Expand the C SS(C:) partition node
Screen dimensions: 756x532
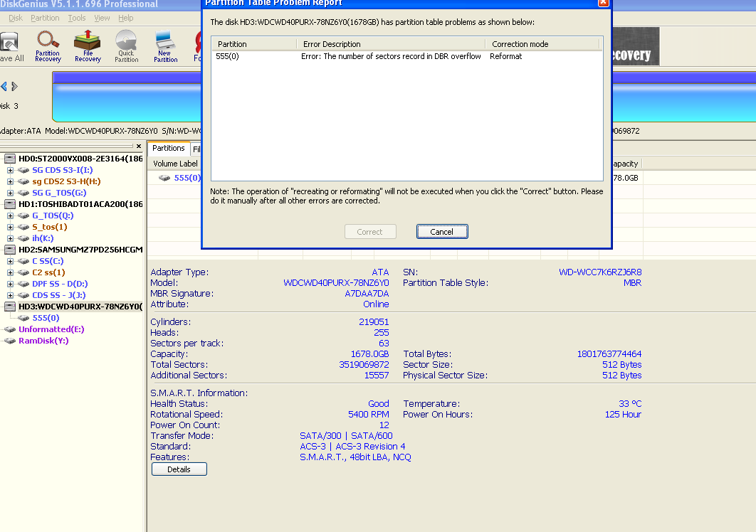[x=10, y=261]
